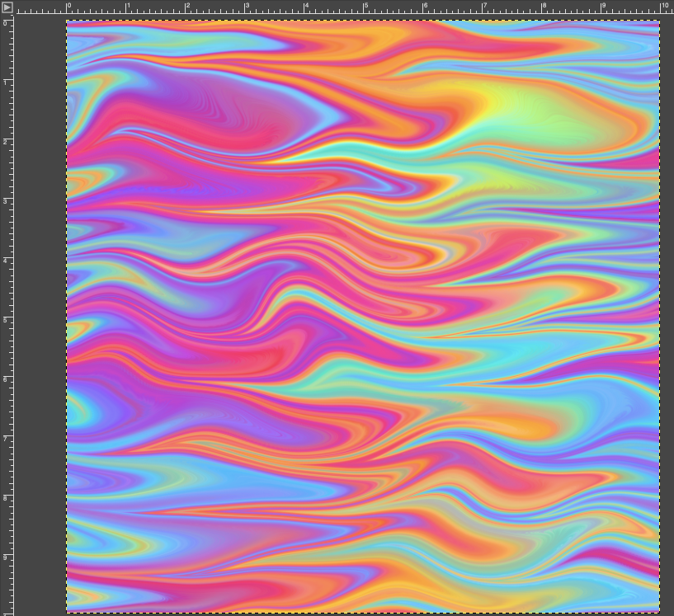Click the 2 mark on vertical ruler
The image size is (674, 616).
tap(7, 140)
